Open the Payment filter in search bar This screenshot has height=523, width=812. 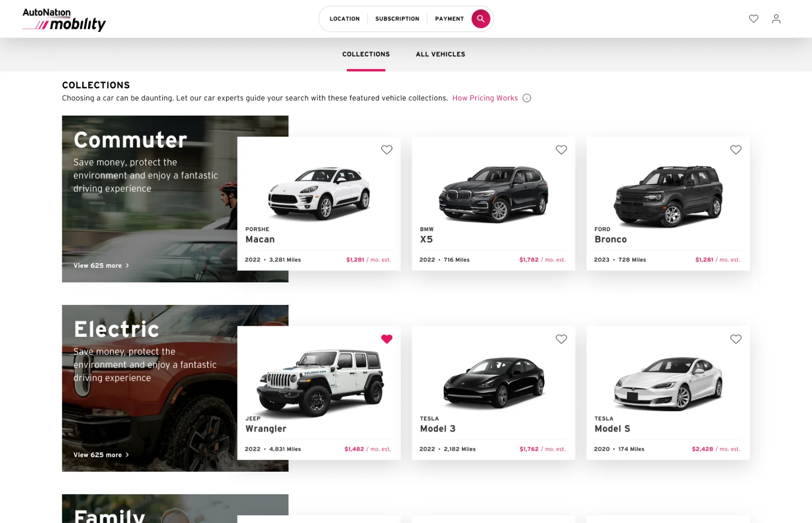449,19
